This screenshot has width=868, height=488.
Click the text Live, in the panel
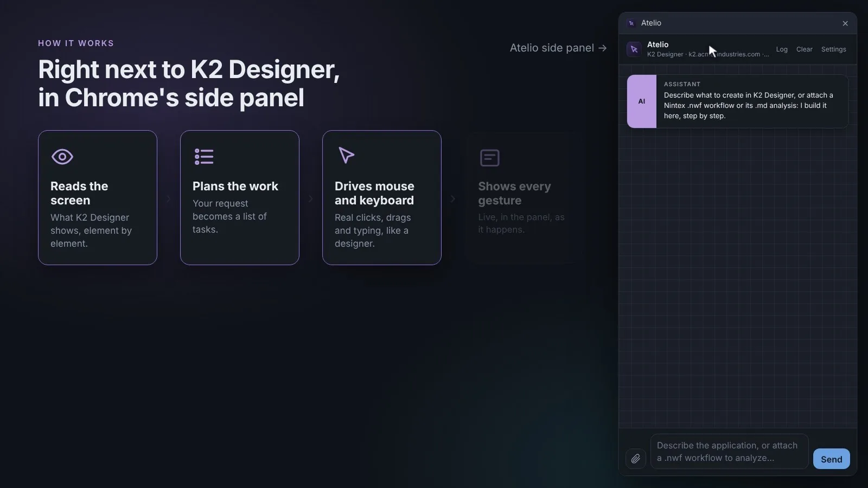[521, 223]
